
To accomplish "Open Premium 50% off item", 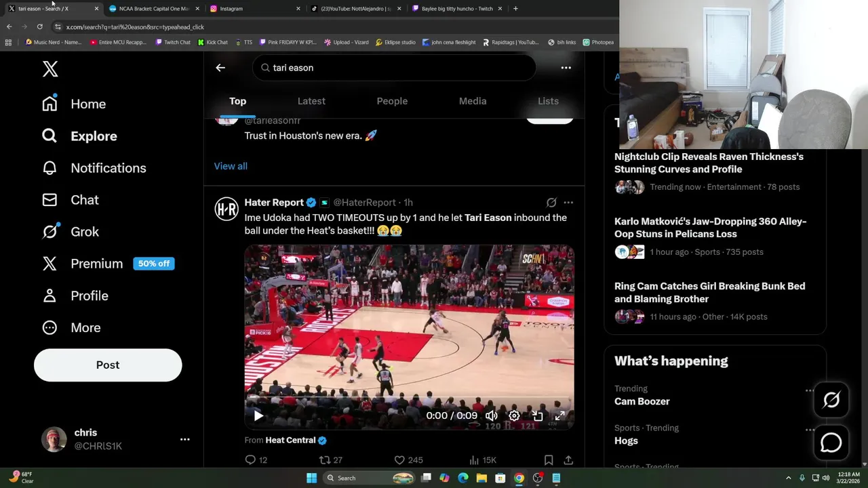I will click(x=108, y=264).
